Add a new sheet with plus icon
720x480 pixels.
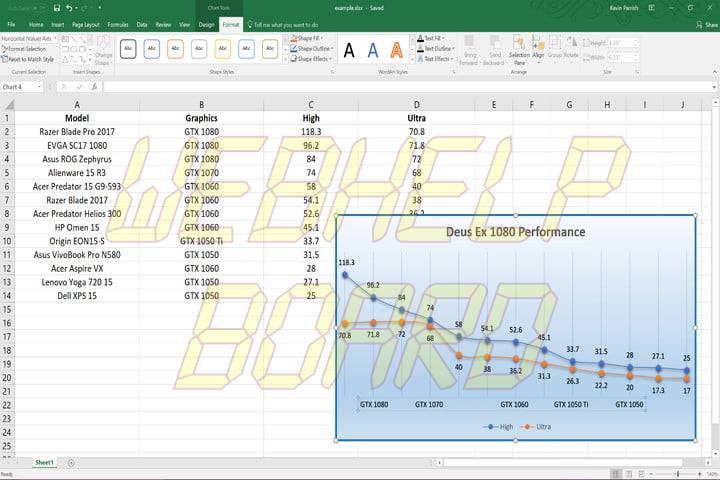click(71, 463)
